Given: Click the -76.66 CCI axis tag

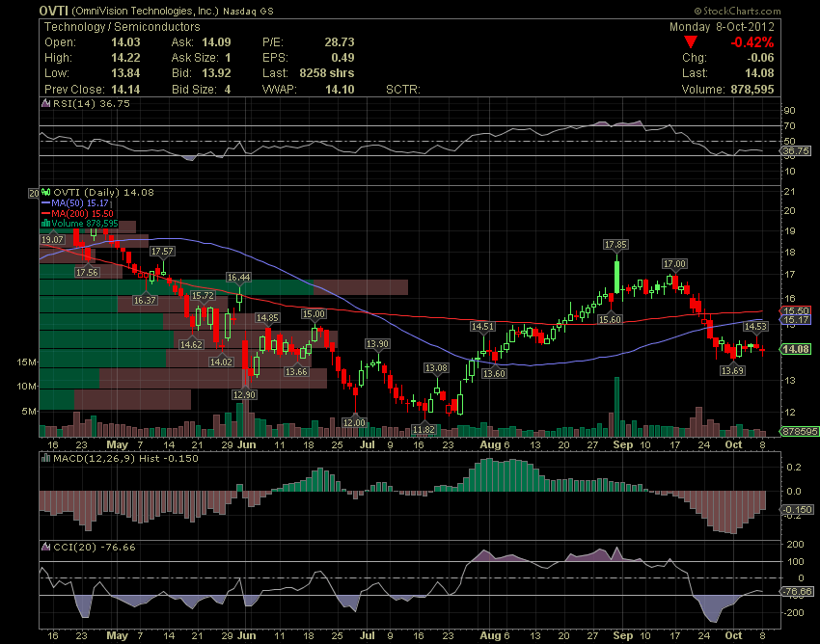Looking at the screenshot, I should click(x=797, y=591).
